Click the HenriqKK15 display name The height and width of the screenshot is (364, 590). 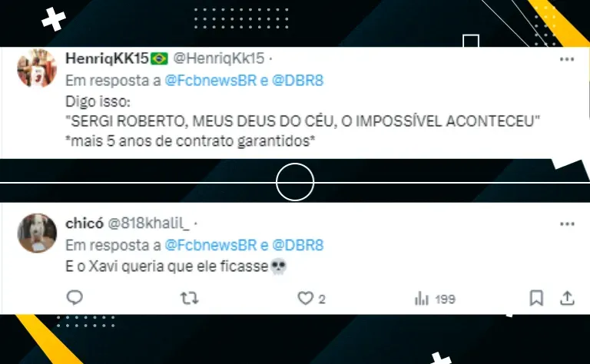[x=107, y=58]
